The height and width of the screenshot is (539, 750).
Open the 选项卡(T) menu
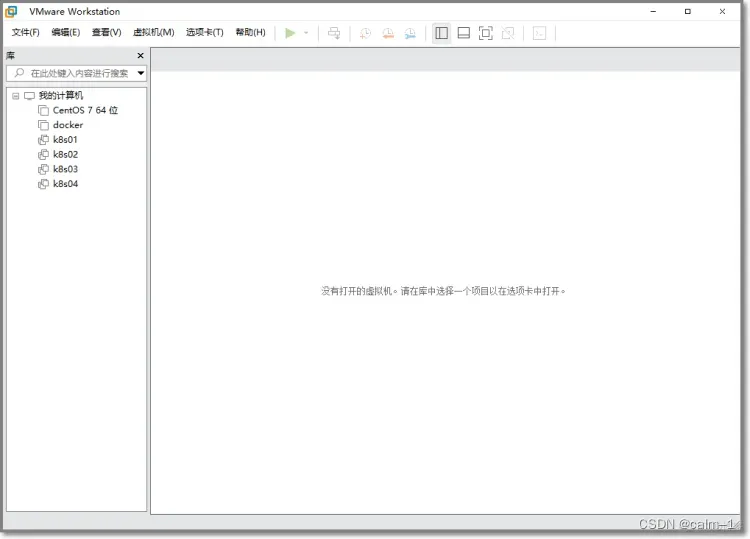tap(205, 32)
